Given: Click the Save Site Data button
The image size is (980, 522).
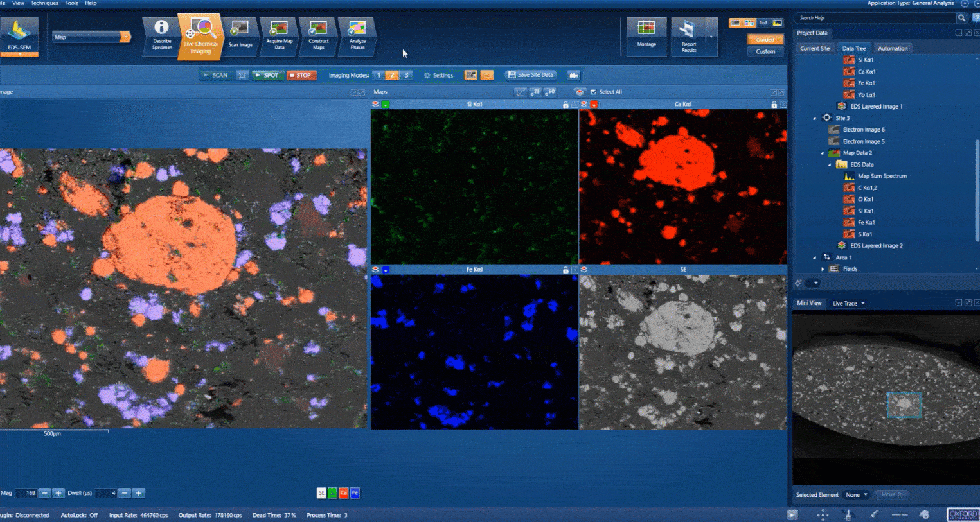Looking at the screenshot, I should click(x=531, y=75).
